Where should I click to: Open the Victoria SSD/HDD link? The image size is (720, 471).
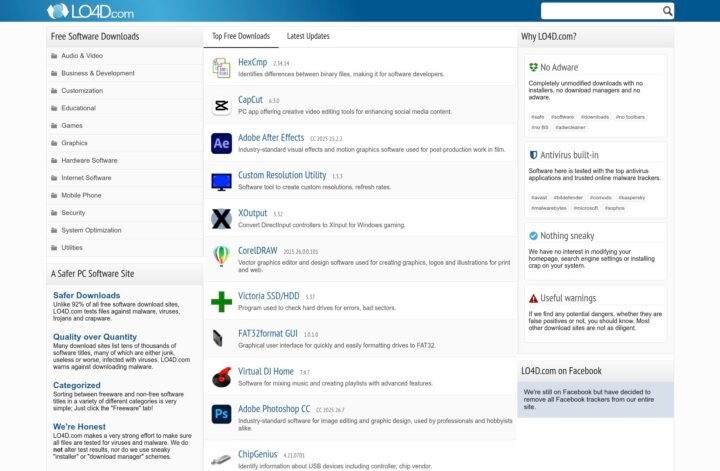[x=269, y=296]
